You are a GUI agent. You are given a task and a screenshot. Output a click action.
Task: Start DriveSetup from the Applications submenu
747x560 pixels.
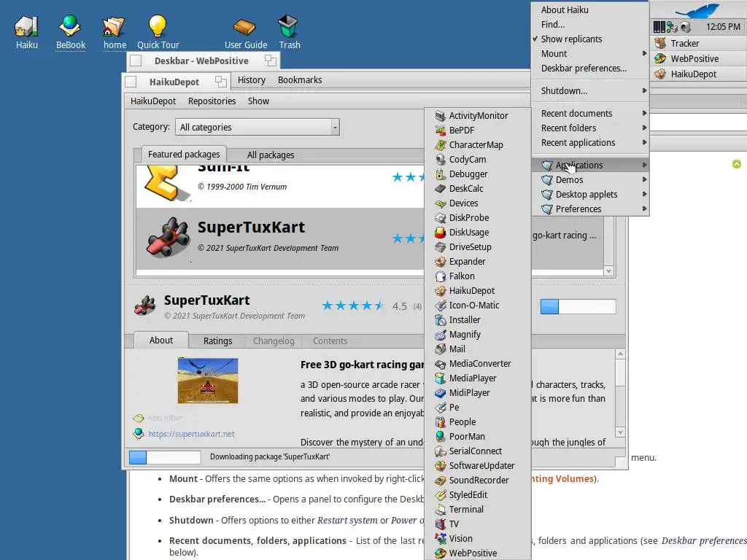pos(477,246)
